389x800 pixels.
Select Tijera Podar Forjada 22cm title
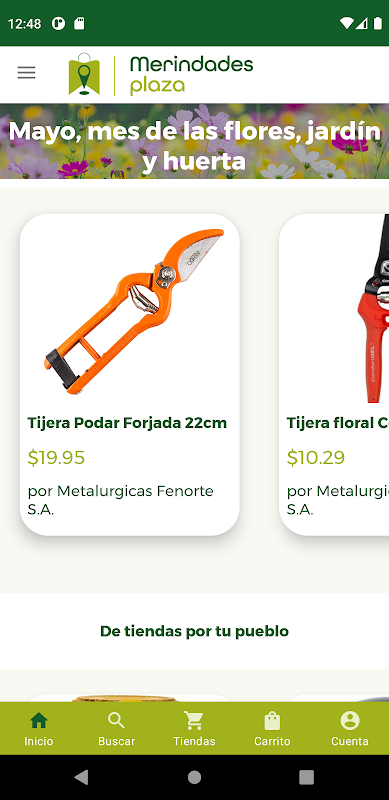pos(127,423)
